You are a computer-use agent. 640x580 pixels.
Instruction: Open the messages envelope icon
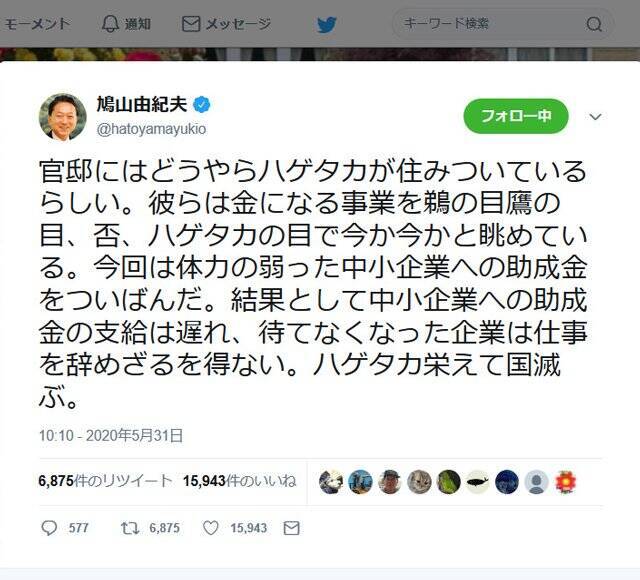pyautogui.click(x=191, y=24)
